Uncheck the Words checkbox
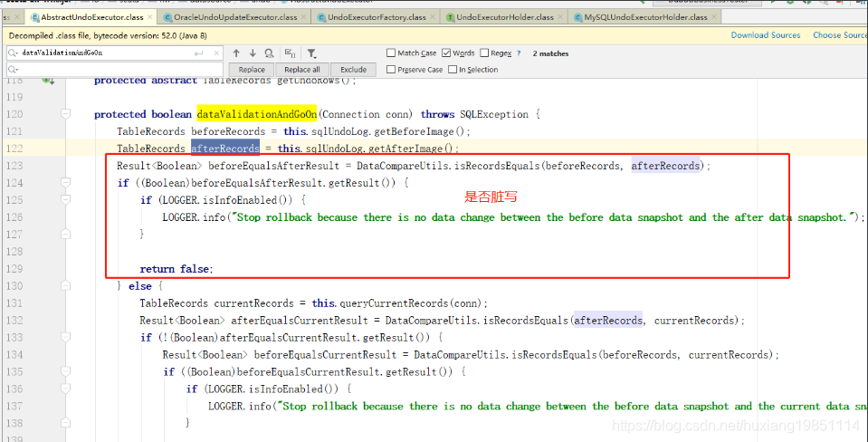868x442 pixels. click(x=446, y=53)
